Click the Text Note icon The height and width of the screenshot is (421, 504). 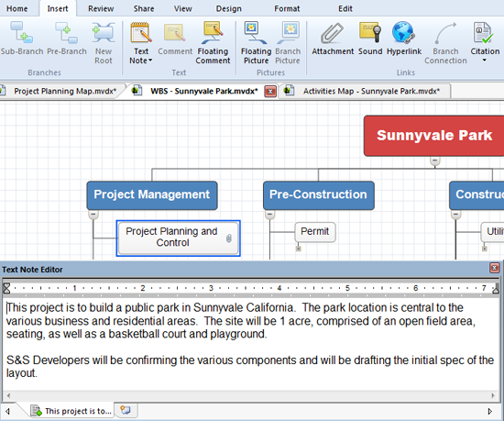coord(141,33)
